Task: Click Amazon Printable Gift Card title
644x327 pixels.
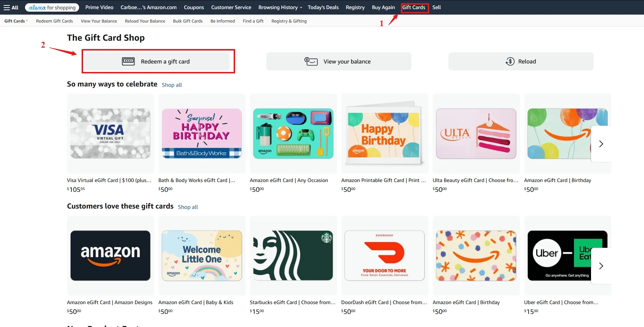Action: pos(383,180)
